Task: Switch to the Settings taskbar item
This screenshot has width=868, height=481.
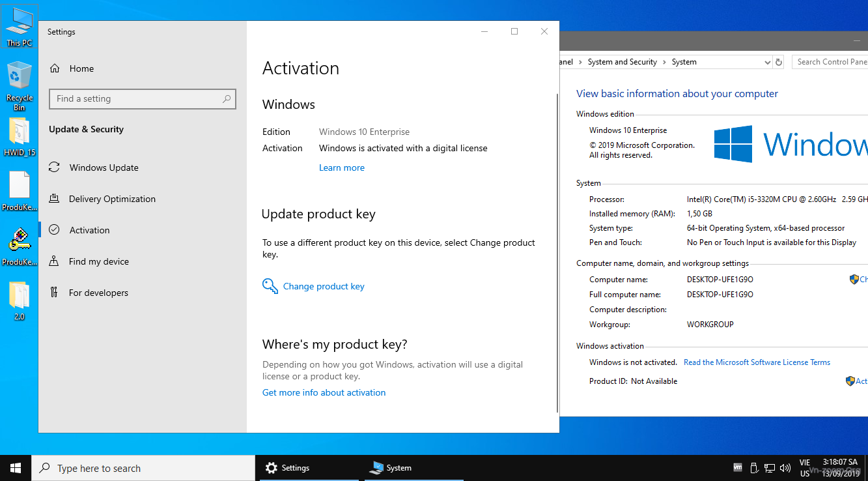Action: tap(309, 468)
